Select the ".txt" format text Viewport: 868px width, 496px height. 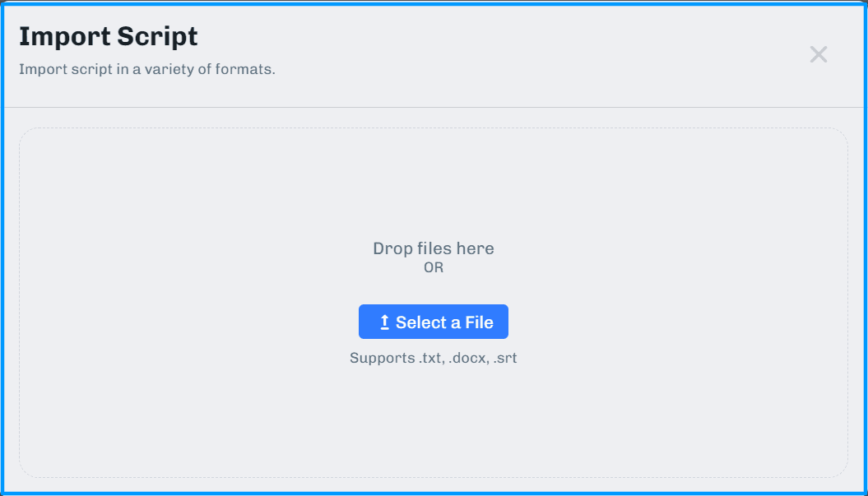tap(431, 359)
